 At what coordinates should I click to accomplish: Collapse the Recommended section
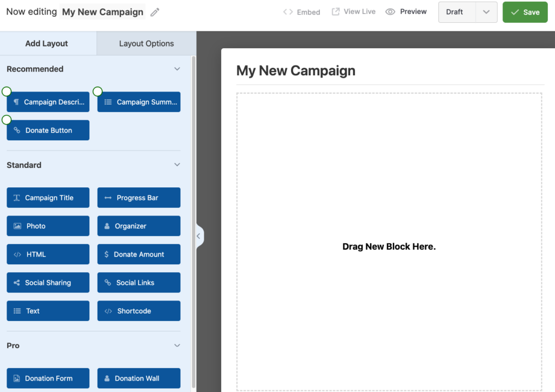(177, 69)
